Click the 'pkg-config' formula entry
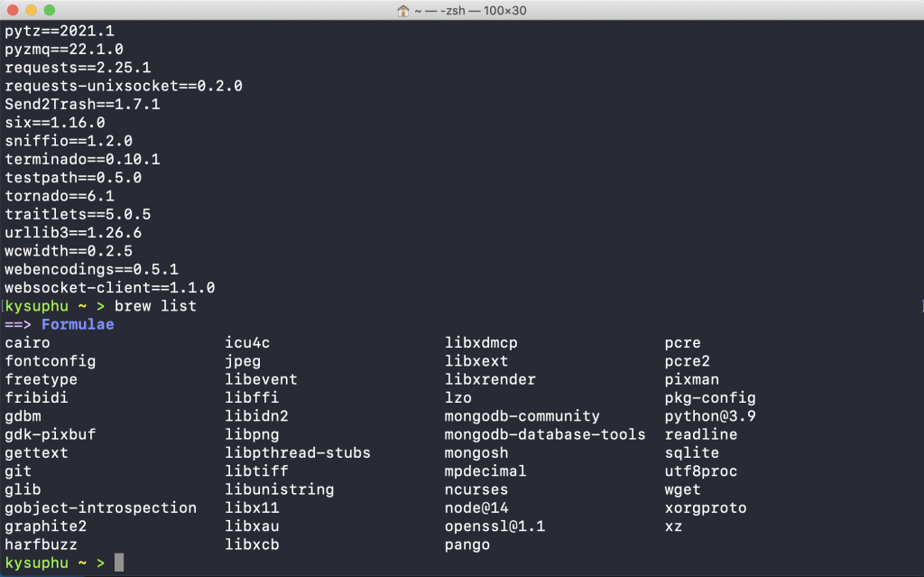The height and width of the screenshot is (577, 924). (710, 397)
